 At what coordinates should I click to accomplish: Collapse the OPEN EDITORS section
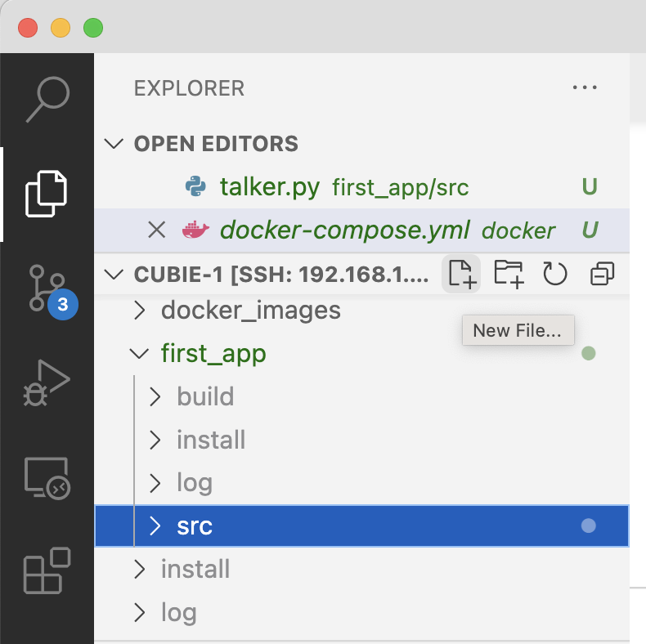(114, 144)
